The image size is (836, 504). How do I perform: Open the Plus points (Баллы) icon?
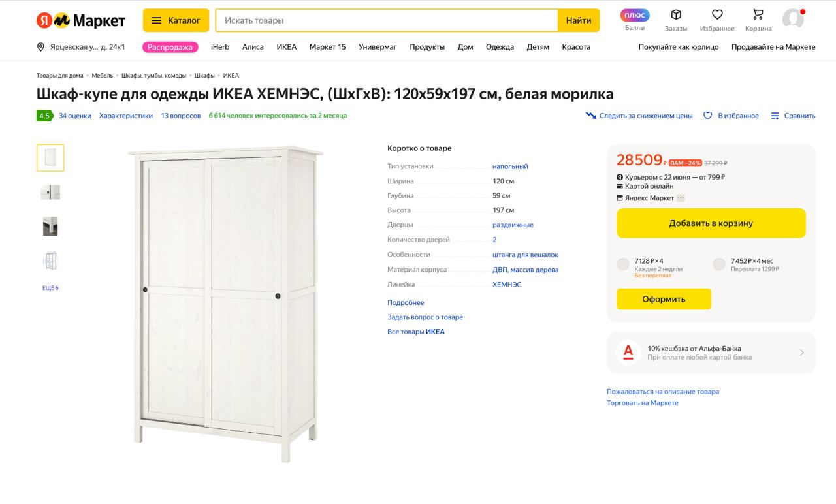coord(634,15)
